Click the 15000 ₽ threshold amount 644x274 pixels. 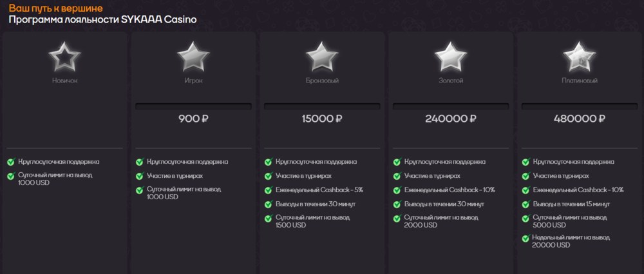pos(322,119)
